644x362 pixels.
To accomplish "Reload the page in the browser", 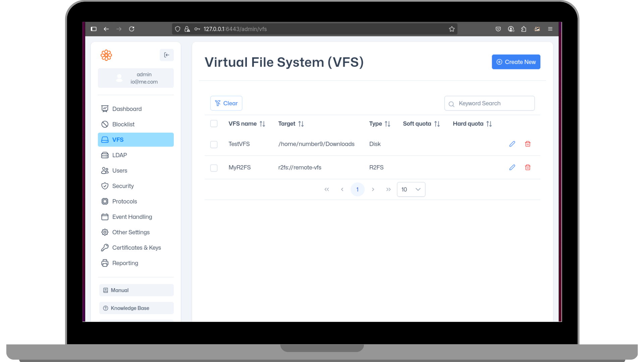I will tap(132, 29).
